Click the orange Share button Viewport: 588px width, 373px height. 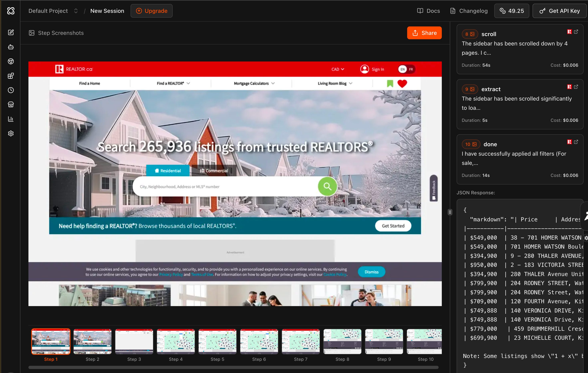(x=424, y=33)
